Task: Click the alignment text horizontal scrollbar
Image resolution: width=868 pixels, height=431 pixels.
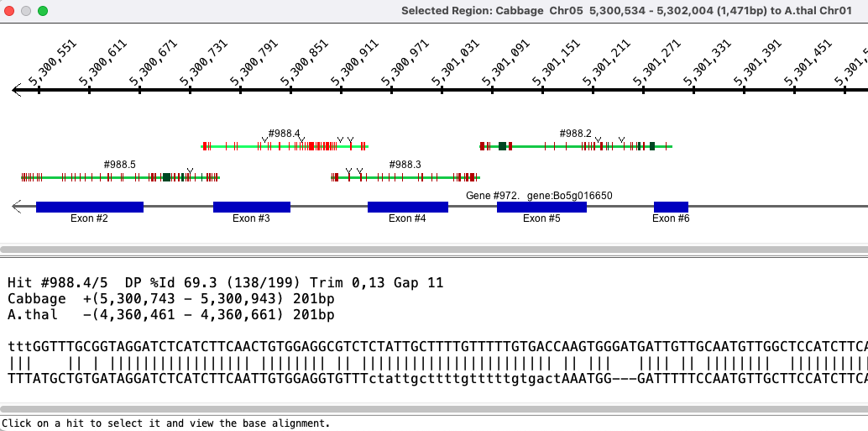Action: [434, 409]
